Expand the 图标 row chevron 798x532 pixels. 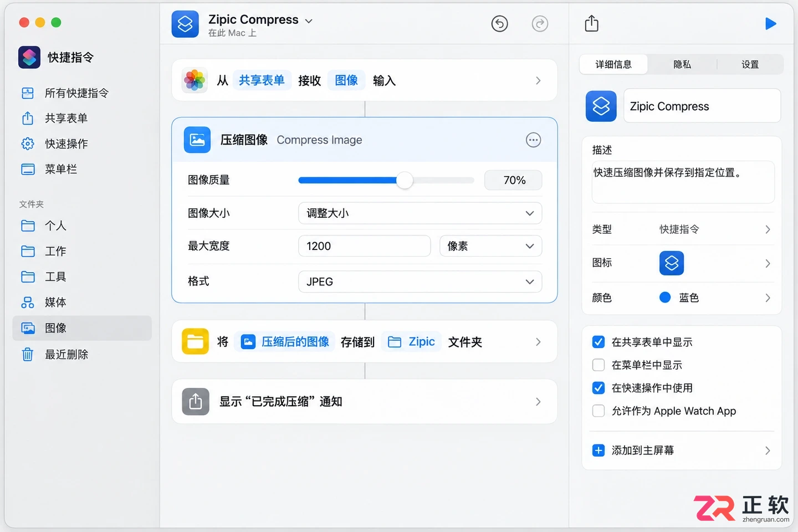pyautogui.click(x=768, y=263)
